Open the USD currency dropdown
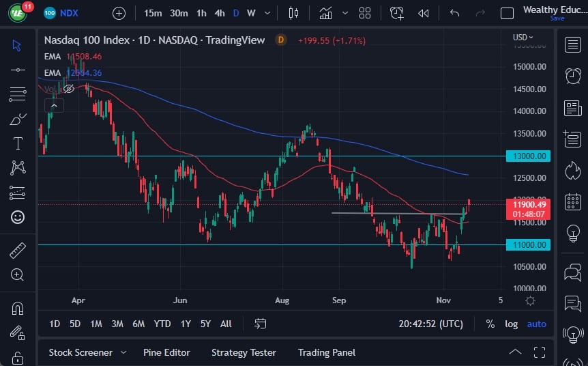This screenshot has width=588, height=366. [524, 37]
